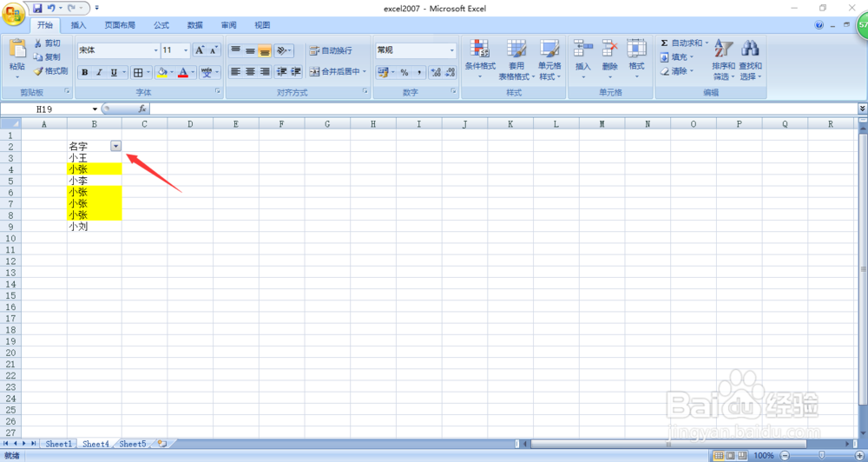
Task: Switch to the 公式 ribbon tab
Action: pos(161,25)
